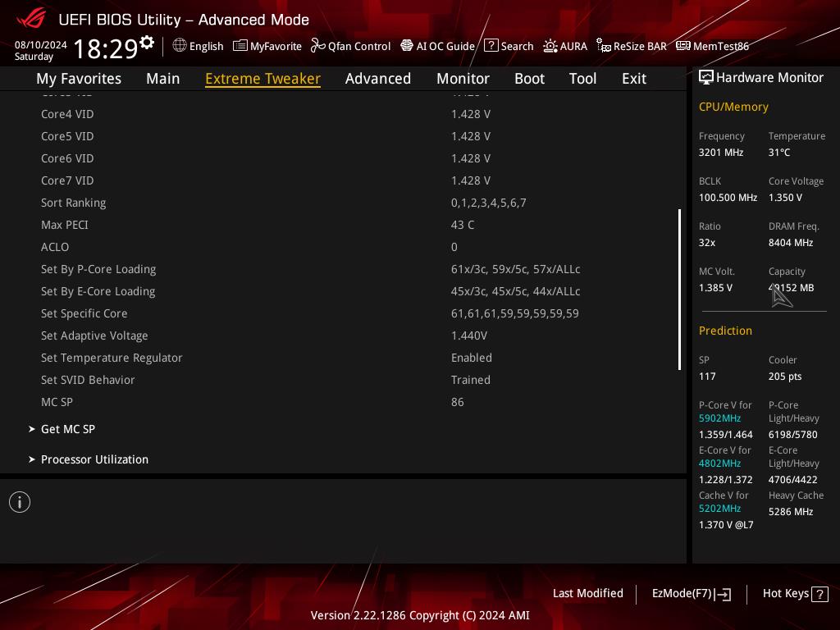Viewport: 840px width, 630px height.
Task: Select Set By E-Core Loading row
Action: pos(343,291)
